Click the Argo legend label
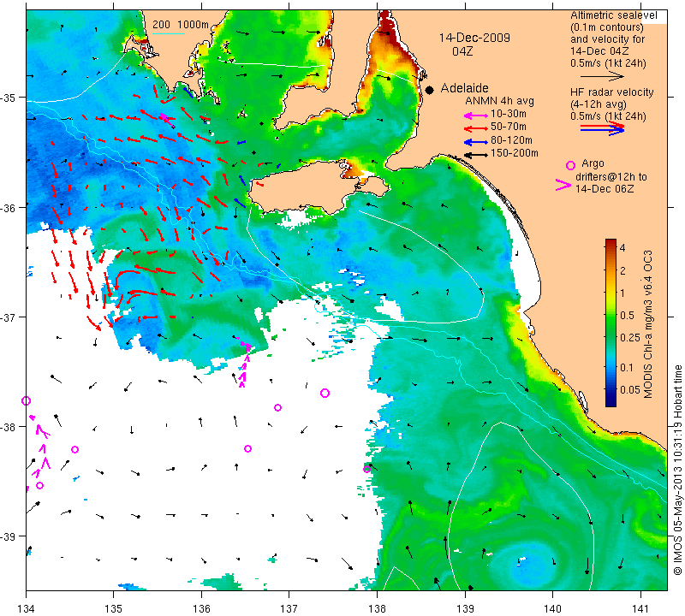 593,163
